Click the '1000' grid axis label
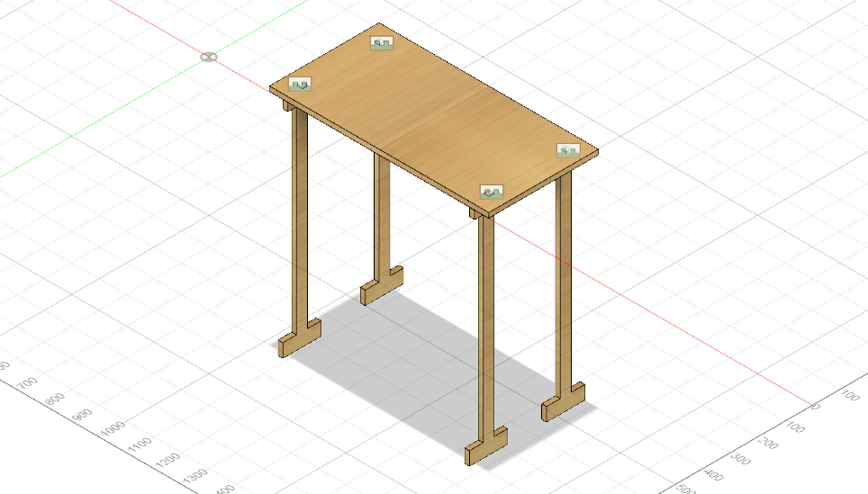868x494 pixels. click(113, 429)
